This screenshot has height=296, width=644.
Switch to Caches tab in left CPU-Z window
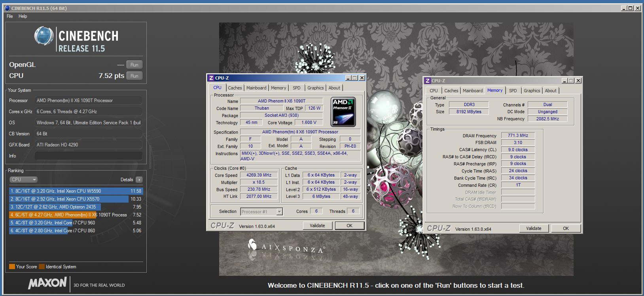pyautogui.click(x=235, y=88)
